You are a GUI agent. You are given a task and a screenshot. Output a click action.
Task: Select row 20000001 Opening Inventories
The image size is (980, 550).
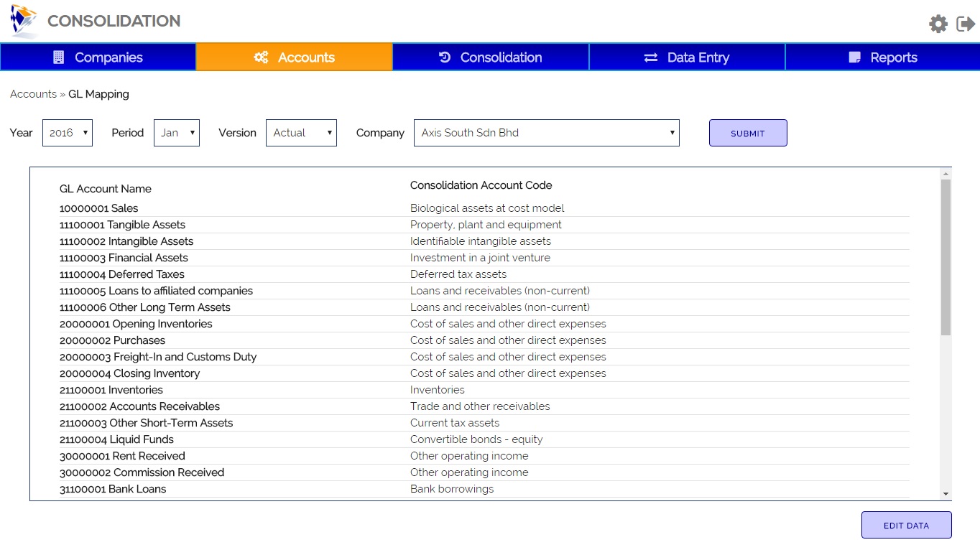484,324
